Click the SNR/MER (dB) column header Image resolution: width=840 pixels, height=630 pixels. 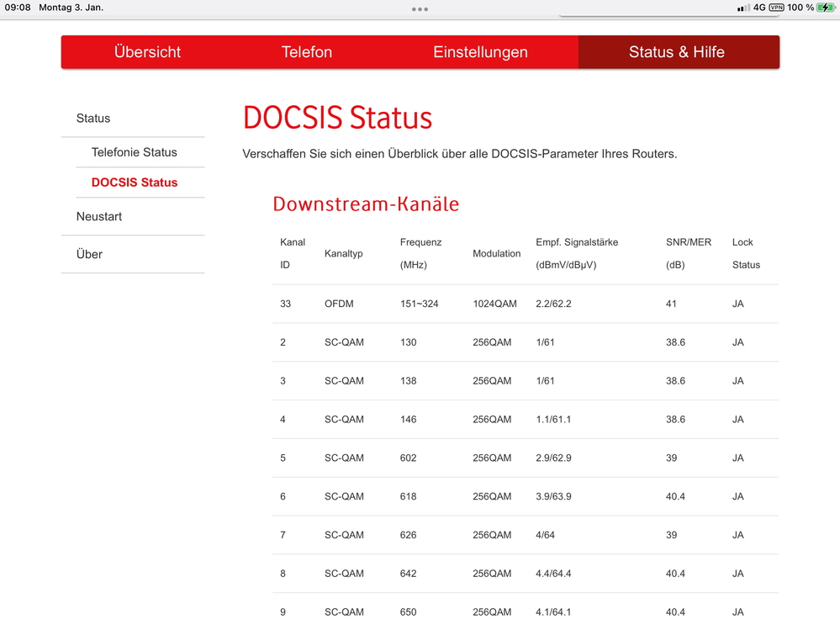point(689,253)
